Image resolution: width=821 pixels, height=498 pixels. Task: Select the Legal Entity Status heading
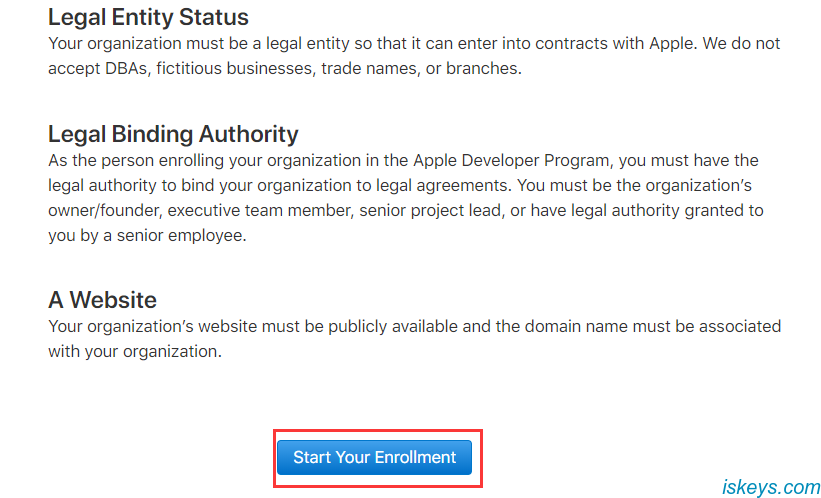[148, 17]
